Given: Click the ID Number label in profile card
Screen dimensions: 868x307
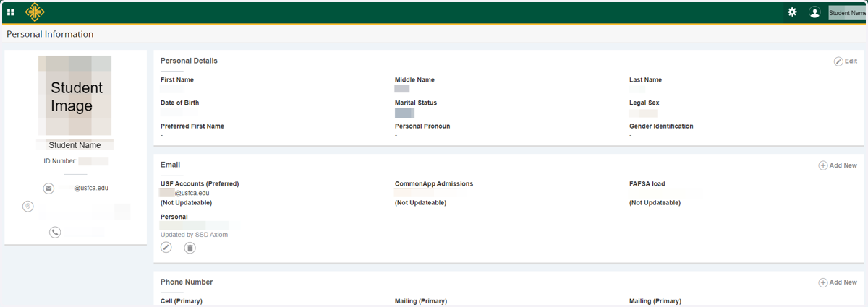Looking at the screenshot, I should pyautogui.click(x=60, y=161).
